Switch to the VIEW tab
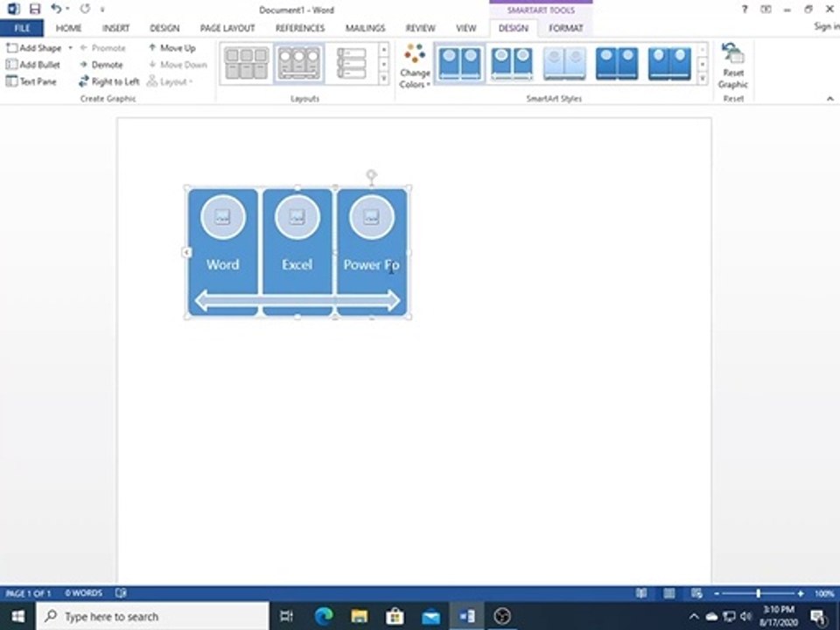Image resolution: width=840 pixels, height=630 pixels. click(466, 28)
